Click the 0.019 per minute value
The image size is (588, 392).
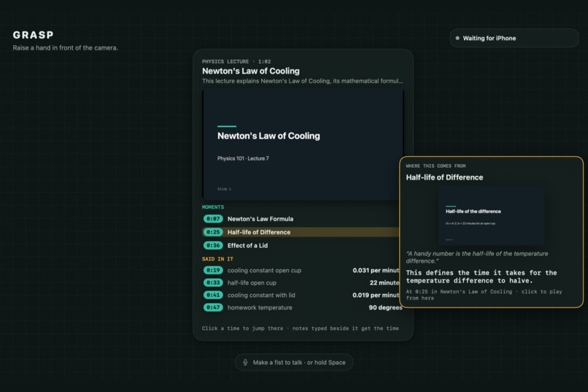[x=376, y=295]
